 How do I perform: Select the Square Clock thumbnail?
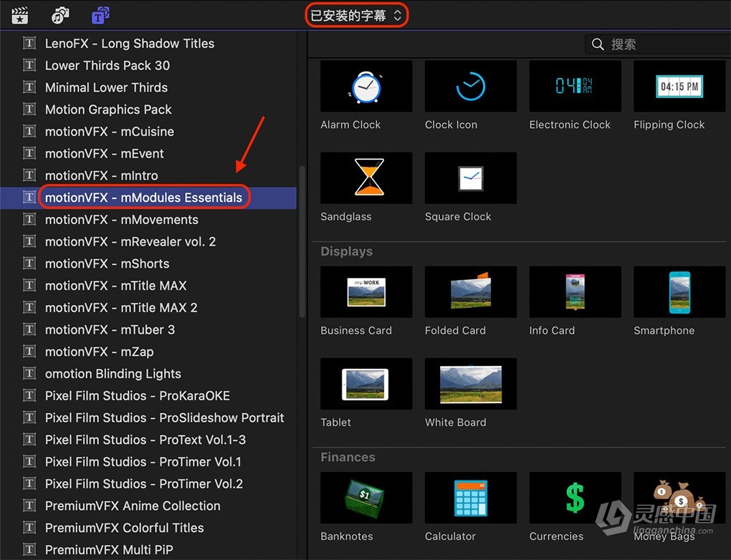[471, 178]
